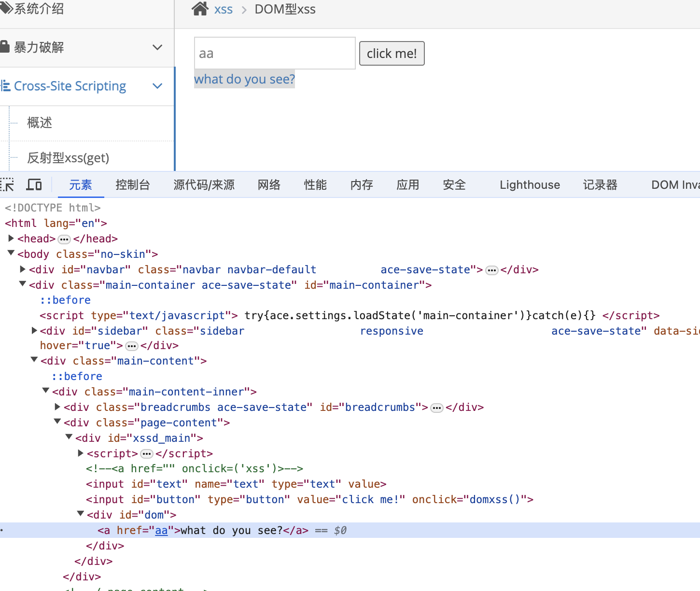Expand the navbar div triangle
Viewport: 700px width, 591px height.
(x=23, y=269)
